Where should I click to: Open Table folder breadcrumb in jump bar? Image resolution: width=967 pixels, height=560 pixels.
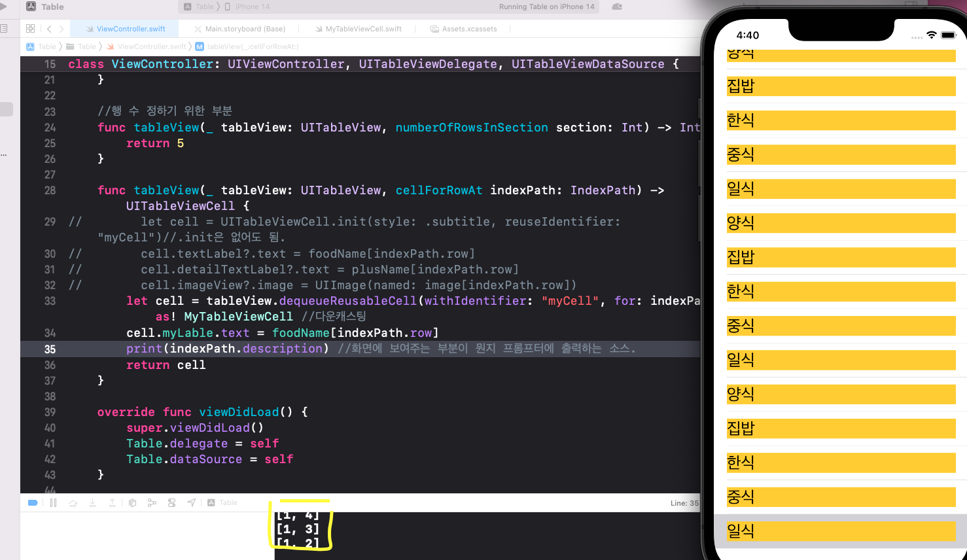pyautogui.click(x=80, y=46)
